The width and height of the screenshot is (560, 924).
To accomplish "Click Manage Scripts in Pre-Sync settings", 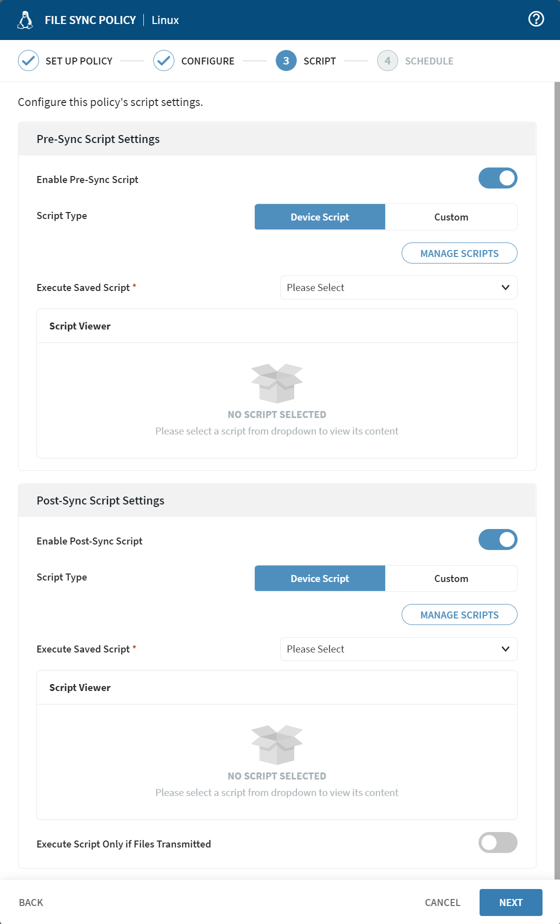I will coord(460,253).
